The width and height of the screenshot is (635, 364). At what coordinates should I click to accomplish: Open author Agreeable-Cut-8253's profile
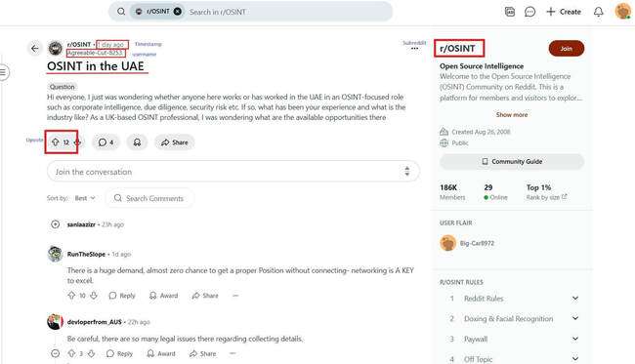click(x=95, y=53)
